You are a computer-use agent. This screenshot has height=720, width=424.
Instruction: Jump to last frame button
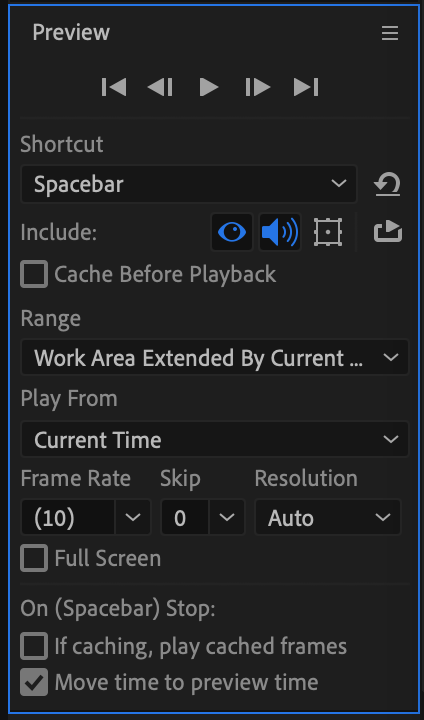[x=306, y=87]
